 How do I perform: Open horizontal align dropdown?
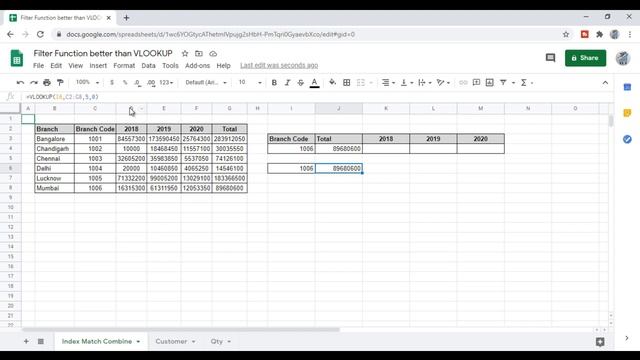[x=388, y=83]
